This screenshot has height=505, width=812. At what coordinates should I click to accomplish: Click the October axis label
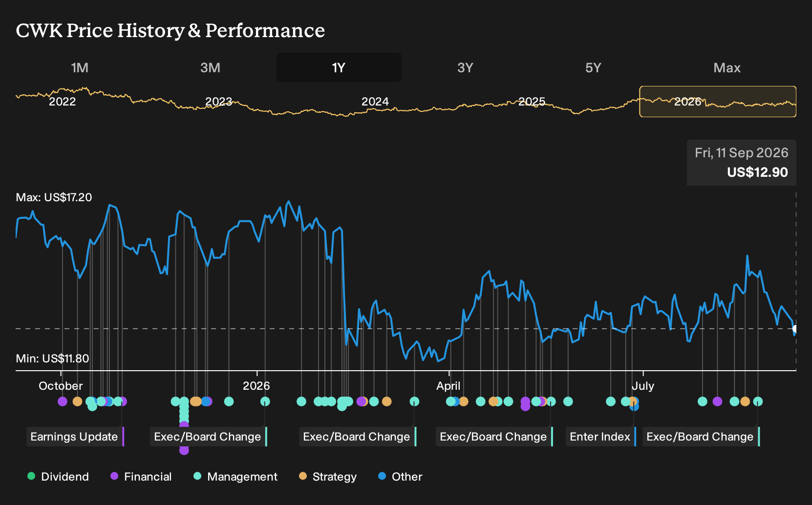pos(61,386)
